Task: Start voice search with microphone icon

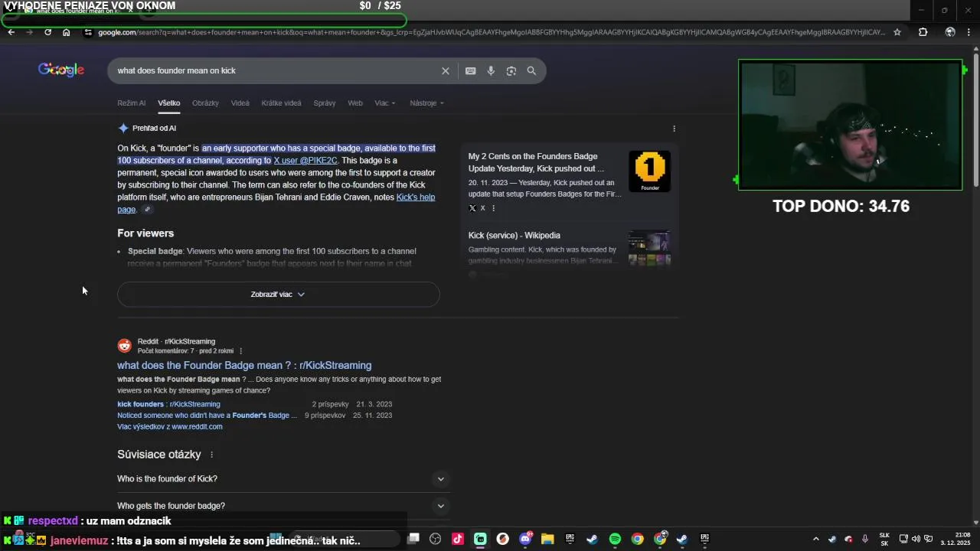Action: point(491,70)
